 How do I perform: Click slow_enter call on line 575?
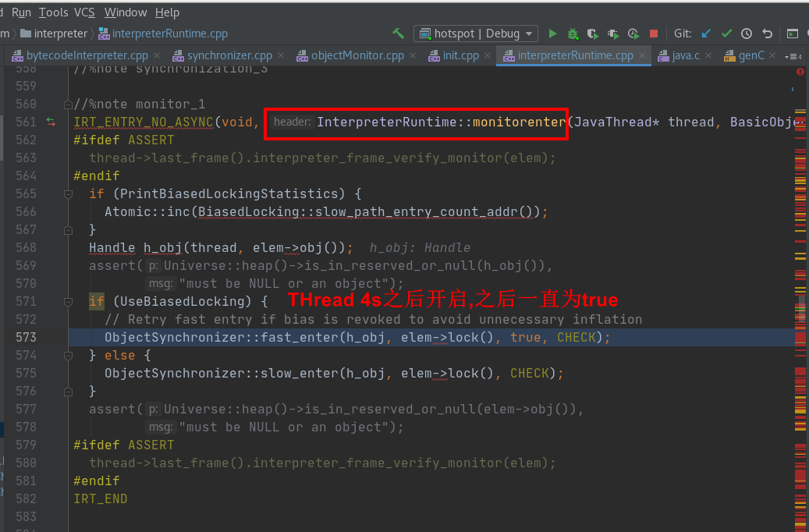tap(300, 374)
